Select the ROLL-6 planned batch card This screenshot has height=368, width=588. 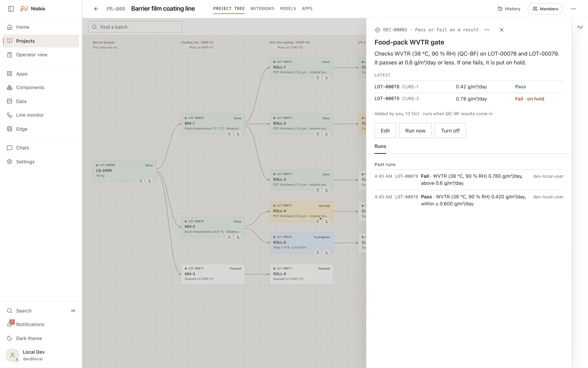coord(301,274)
